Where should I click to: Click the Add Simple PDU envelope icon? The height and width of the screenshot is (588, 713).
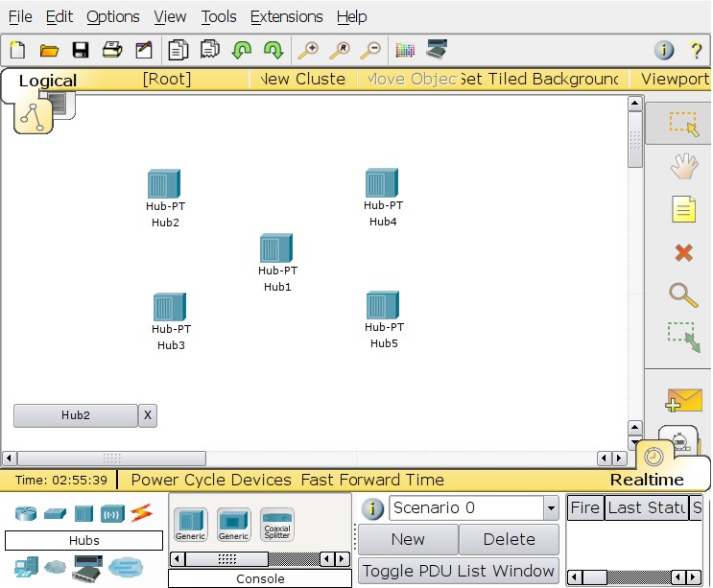coord(683,400)
